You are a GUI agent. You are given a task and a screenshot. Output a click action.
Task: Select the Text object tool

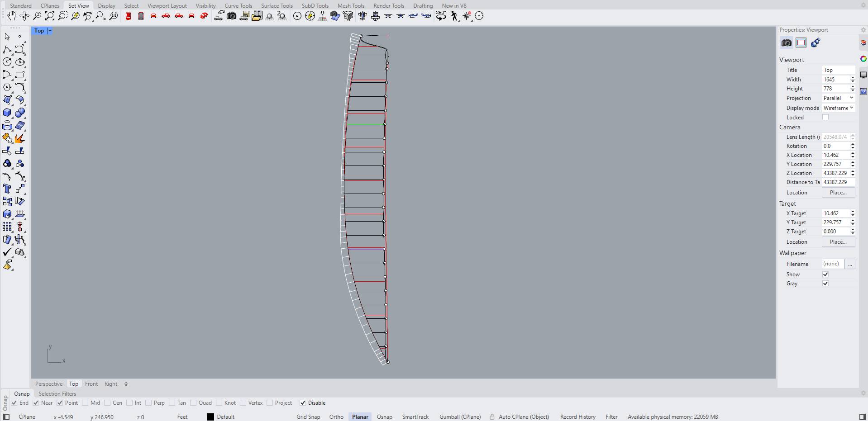coord(7,189)
